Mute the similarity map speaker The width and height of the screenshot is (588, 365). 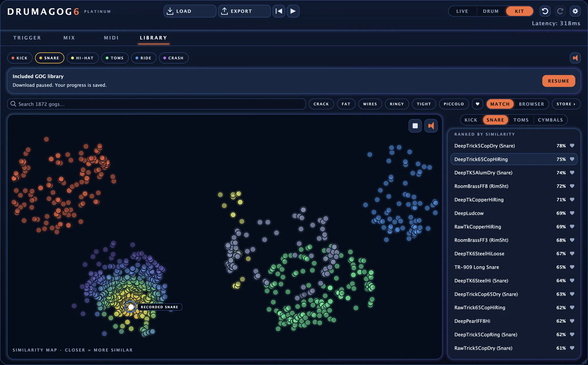pyautogui.click(x=431, y=126)
